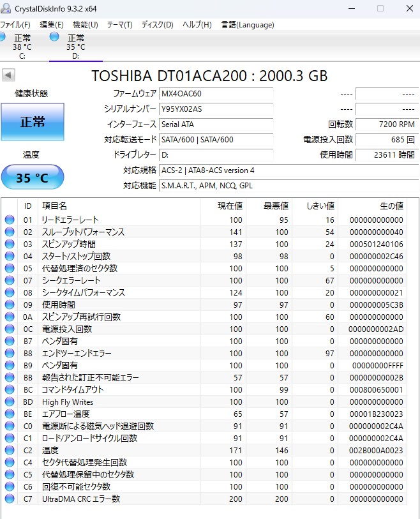Screen dimensions: 420x519
Task: Click the 35 °C temperature button
Action: (x=33, y=177)
